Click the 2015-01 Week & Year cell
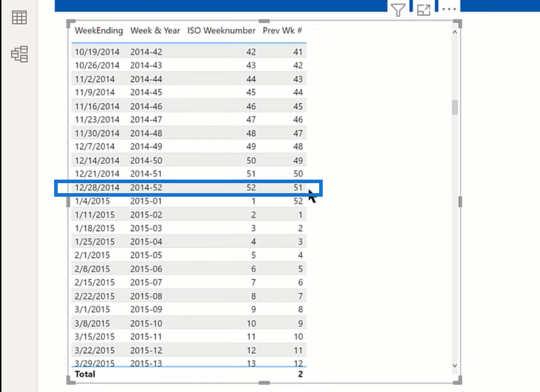Image resolution: width=540 pixels, height=392 pixels. tap(146, 201)
